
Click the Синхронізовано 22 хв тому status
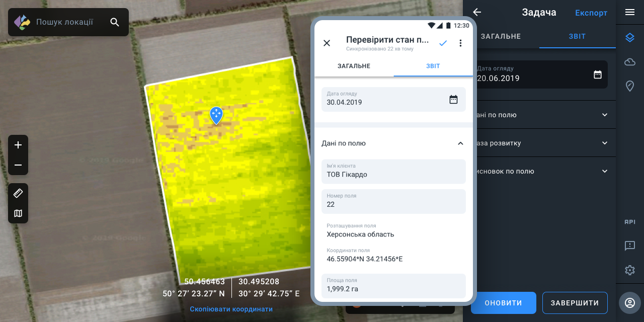coord(380,49)
